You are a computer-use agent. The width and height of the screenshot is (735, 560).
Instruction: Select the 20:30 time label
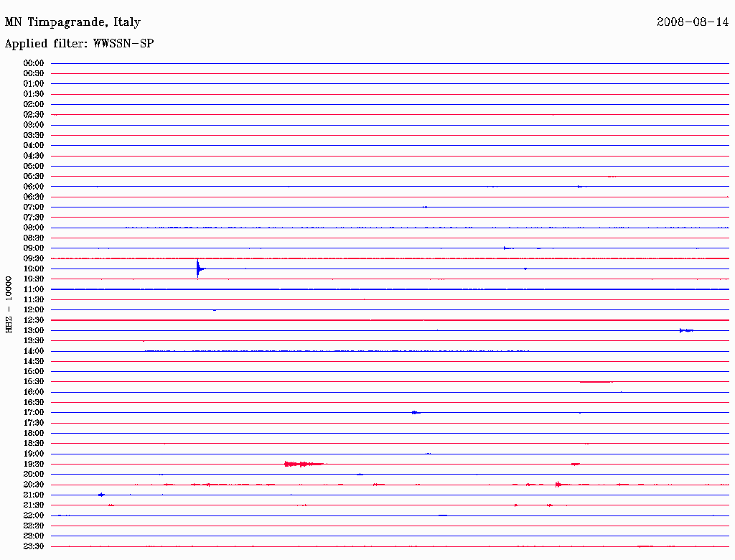tap(34, 485)
